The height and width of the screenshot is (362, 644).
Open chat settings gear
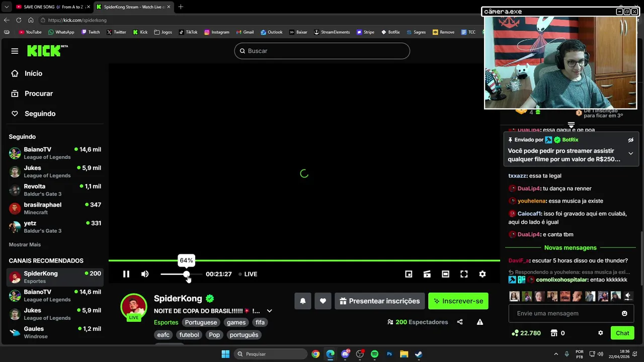(600, 333)
